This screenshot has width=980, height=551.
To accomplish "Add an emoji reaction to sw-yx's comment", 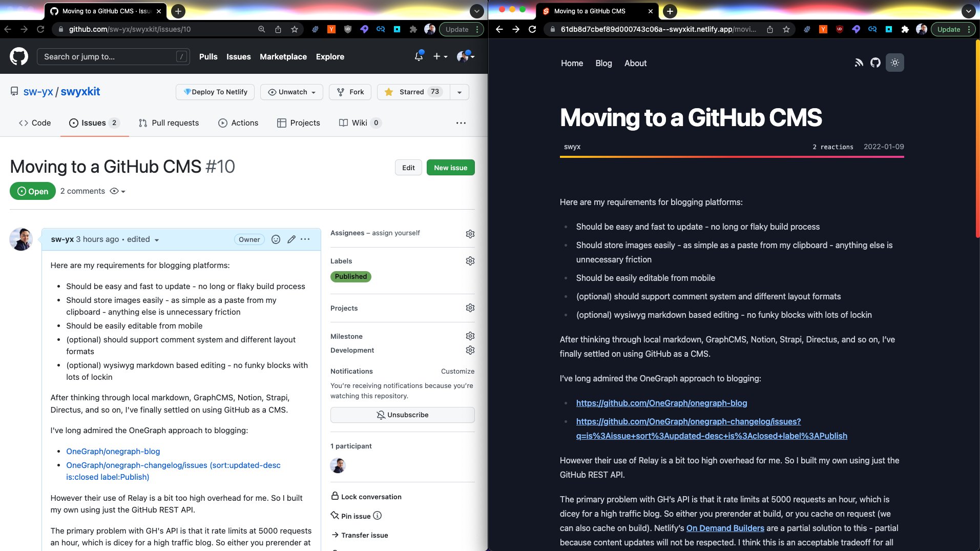I will [x=276, y=239].
